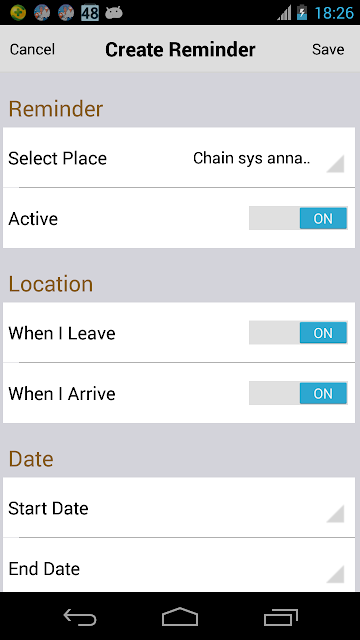Toggle the Active reminder switch
Screen dimensions: 360x640
pos(298,218)
